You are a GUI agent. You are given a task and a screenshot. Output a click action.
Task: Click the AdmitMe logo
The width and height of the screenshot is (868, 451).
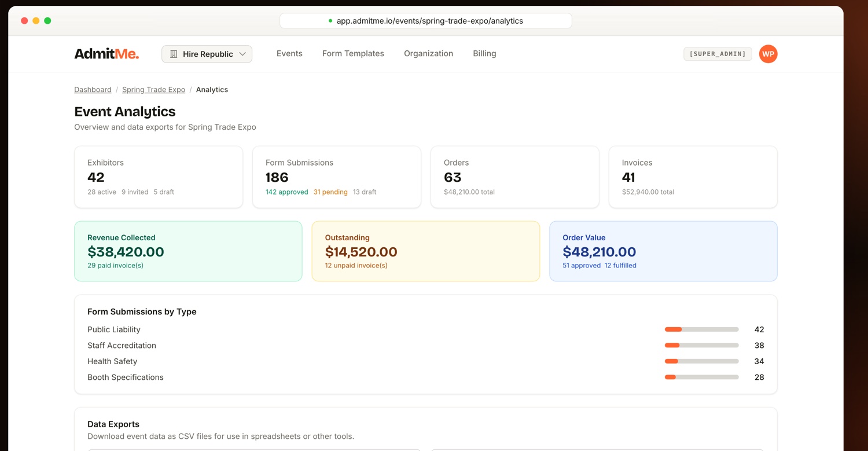click(x=106, y=54)
